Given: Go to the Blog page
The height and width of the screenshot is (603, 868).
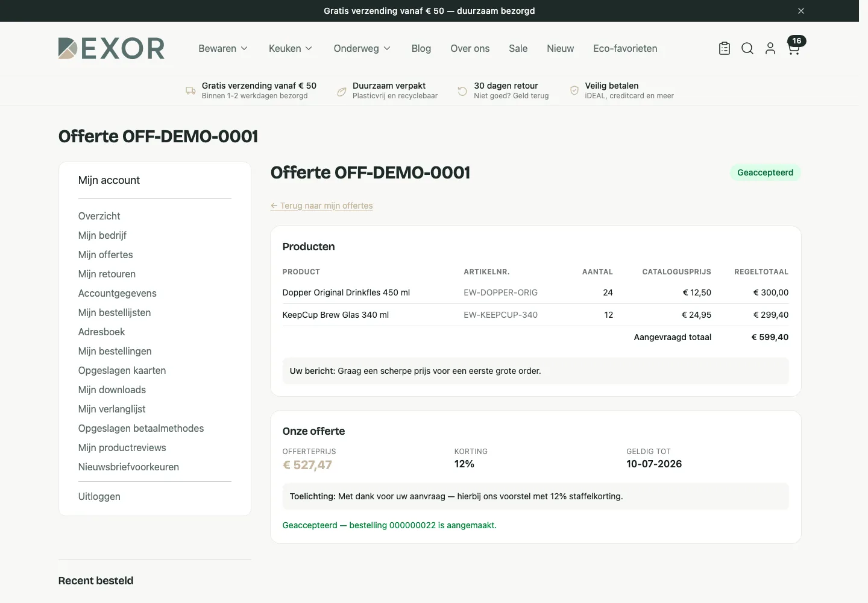Looking at the screenshot, I should [x=421, y=48].
